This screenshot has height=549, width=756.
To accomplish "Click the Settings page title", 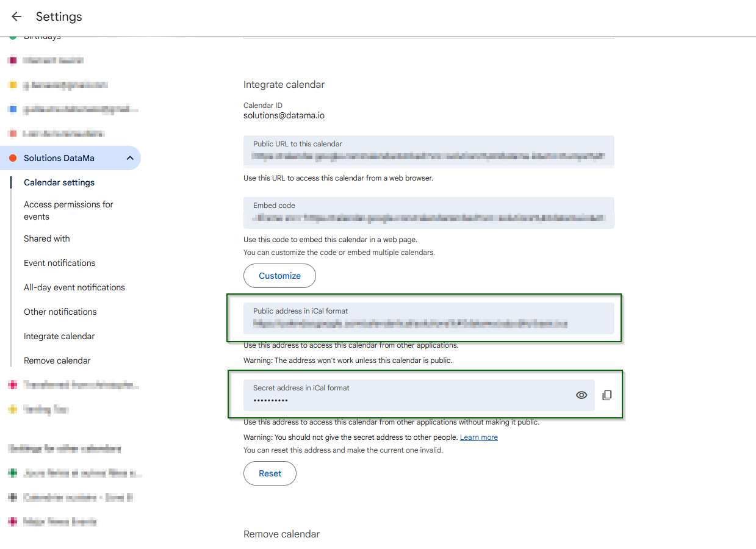I will point(59,17).
